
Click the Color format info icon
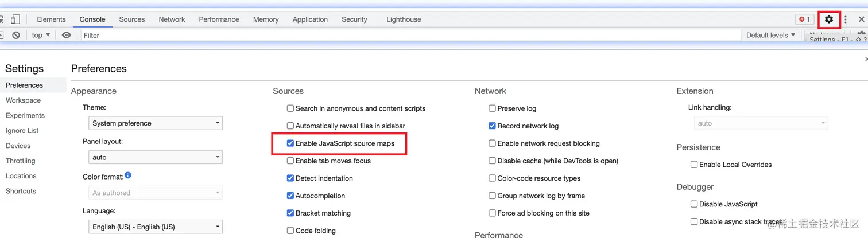pyautogui.click(x=128, y=175)
